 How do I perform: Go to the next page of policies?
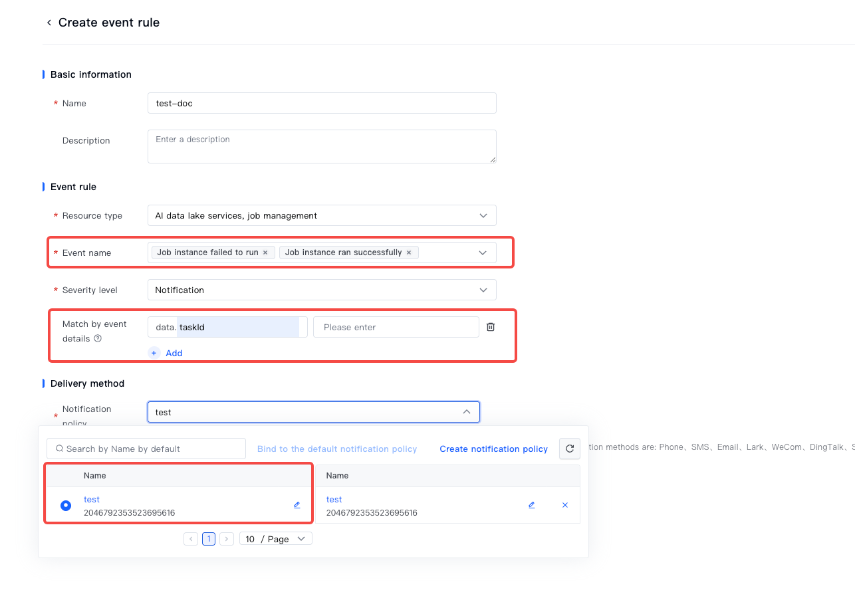pos(227,539)
